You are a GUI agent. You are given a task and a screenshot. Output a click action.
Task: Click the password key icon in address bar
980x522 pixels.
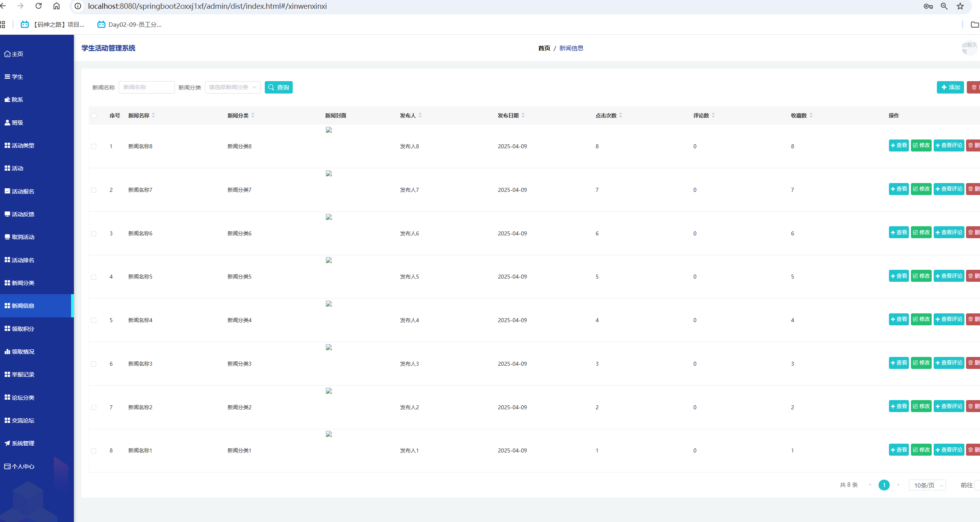[928, 6]
